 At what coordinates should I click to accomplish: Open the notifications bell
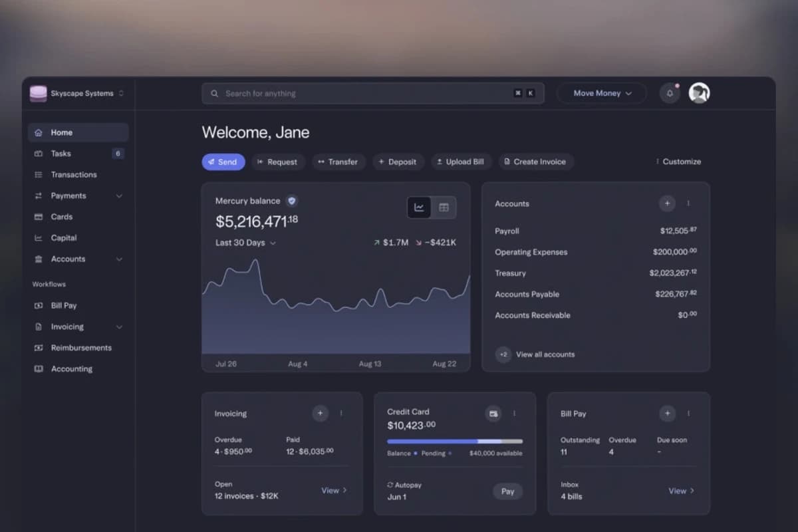[670, 93]
